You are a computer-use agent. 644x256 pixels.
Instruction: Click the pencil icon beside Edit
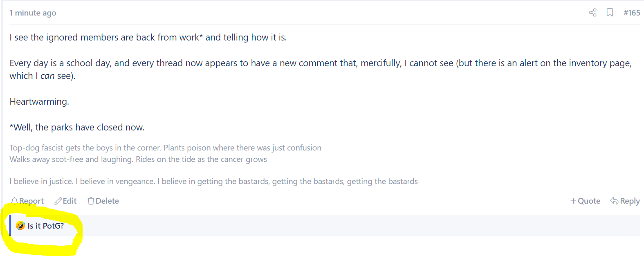(58, 201)
